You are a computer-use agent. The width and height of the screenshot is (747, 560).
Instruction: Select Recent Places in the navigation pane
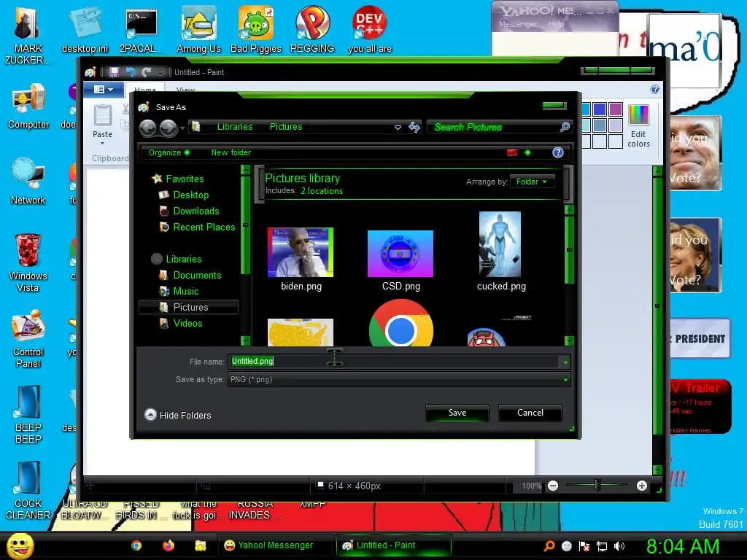(x=197, y=227)
